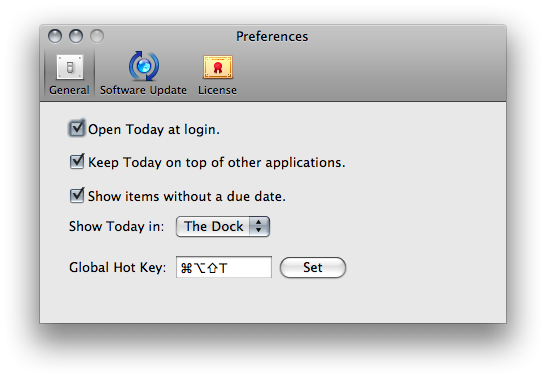Click the up-down arrows on The Dock menu

259,227
